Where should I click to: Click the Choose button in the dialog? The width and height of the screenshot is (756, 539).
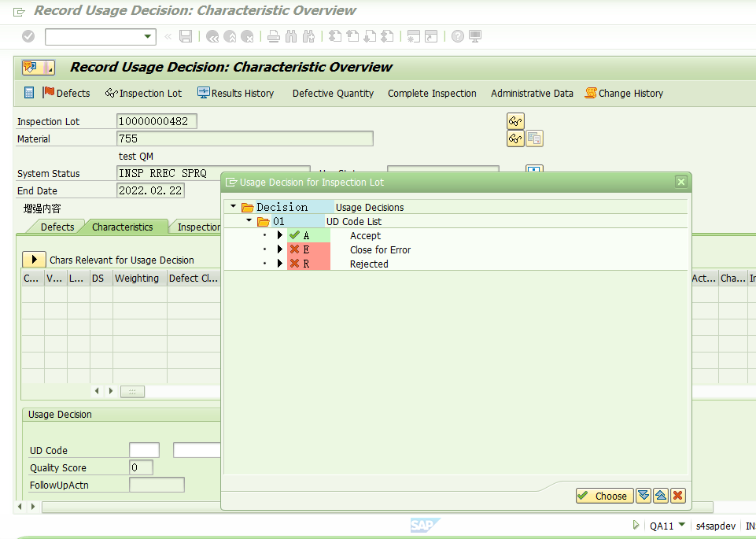(x=604, y=496)
